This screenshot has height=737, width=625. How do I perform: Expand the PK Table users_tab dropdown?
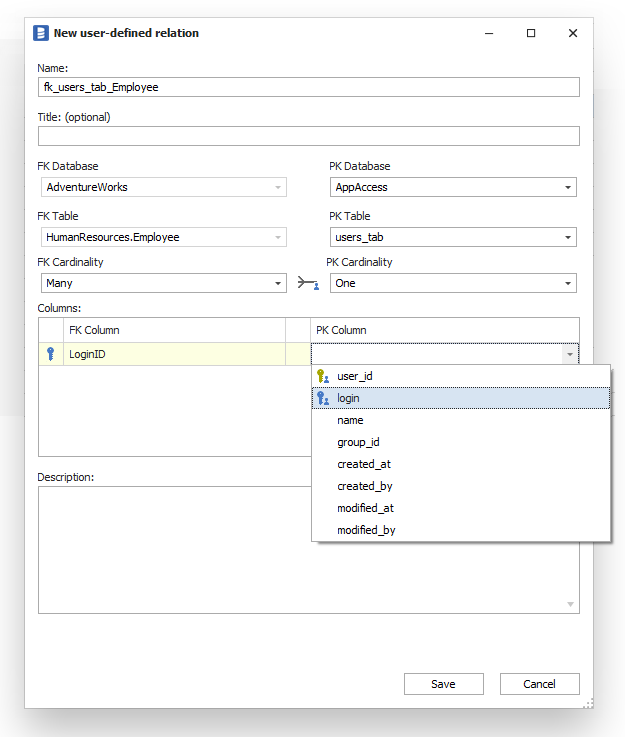[x=568, y=237]
